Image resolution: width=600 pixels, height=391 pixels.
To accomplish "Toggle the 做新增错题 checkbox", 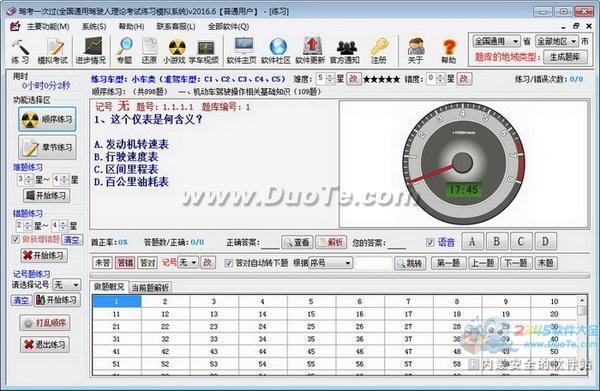I will (15, 239).
